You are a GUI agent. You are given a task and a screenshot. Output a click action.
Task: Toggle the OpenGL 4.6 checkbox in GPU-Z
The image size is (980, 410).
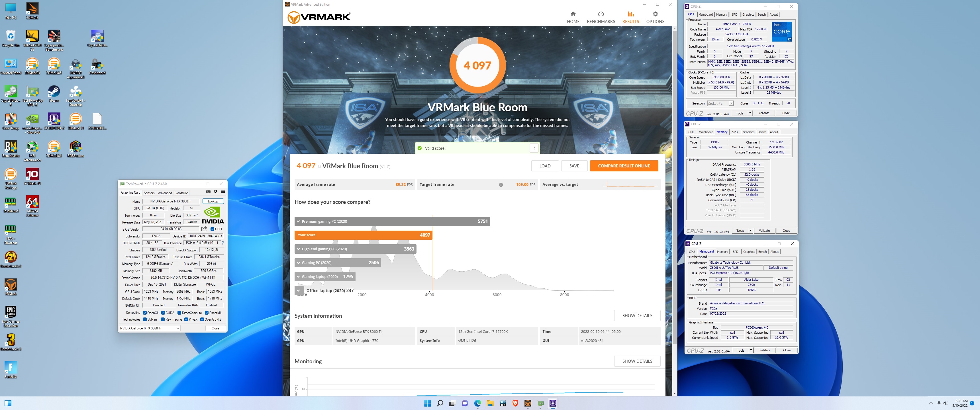click(x=202, y=319)
